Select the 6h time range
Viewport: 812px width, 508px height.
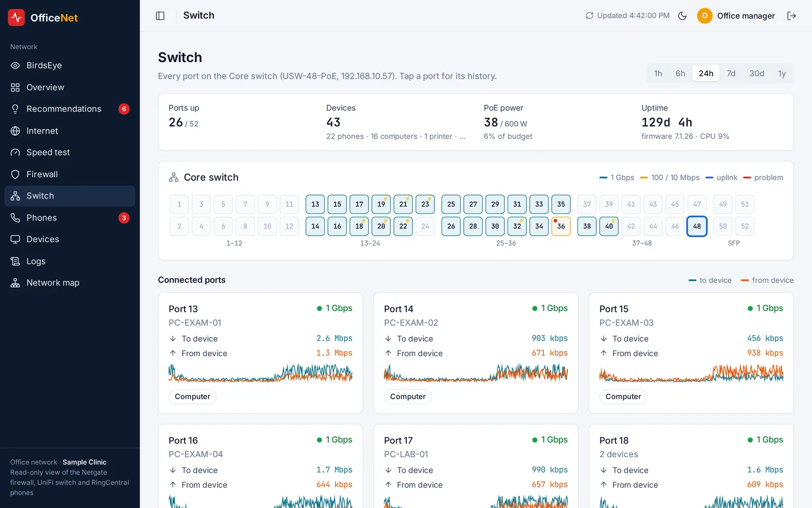[x=680, y=74]
